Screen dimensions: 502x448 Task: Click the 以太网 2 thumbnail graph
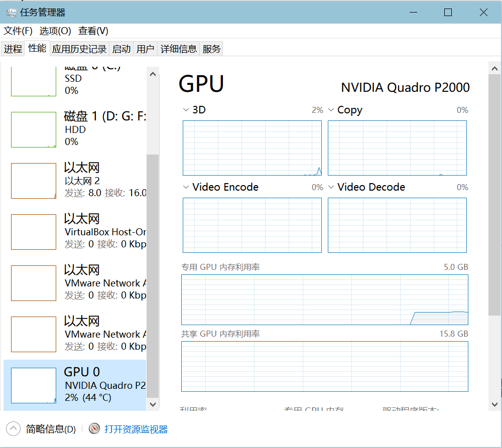click(34, 181)
